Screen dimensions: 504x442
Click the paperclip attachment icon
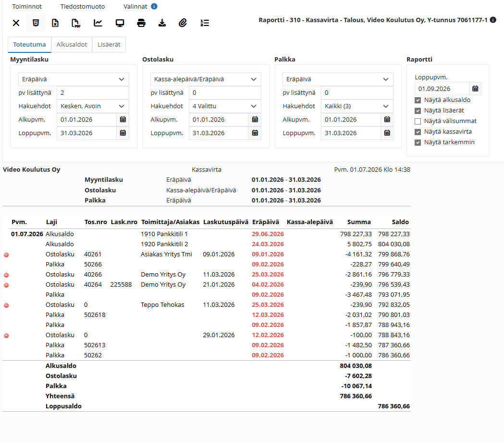[x=183, y=23]
